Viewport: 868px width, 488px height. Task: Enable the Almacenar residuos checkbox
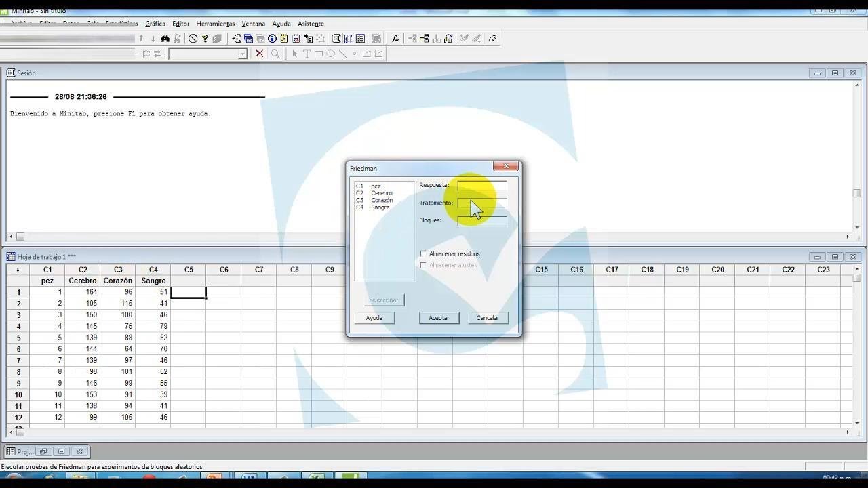(x=423, y=253)
